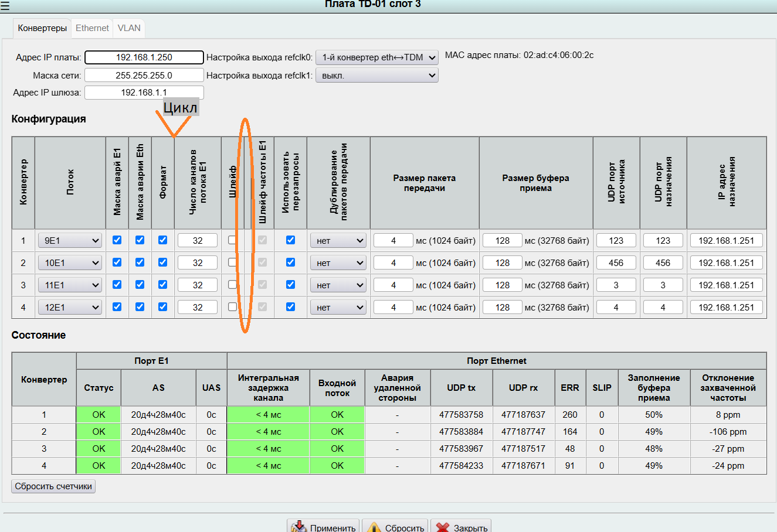Open the refclk0 output setting dropdown

coord(377,57)
